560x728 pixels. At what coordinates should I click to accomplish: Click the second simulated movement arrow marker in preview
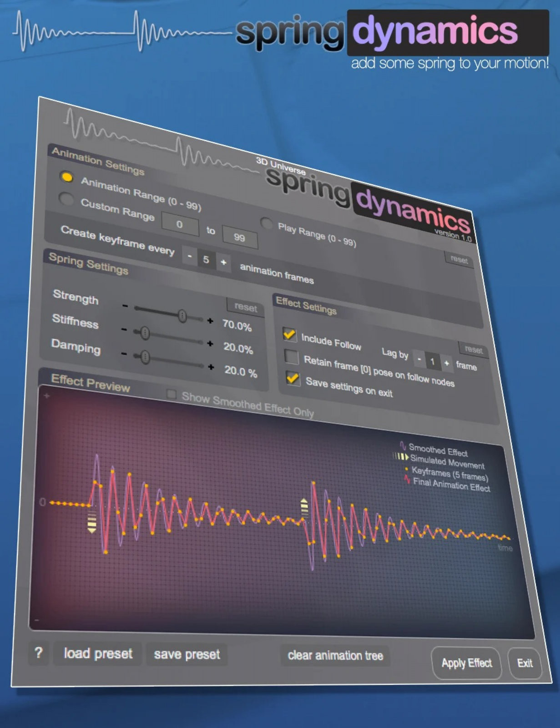point(304,507)
